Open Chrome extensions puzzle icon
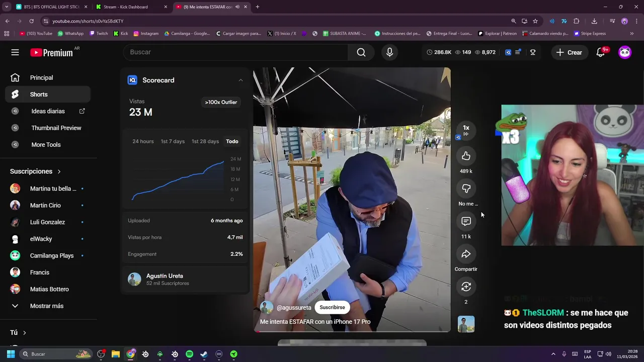 pyautogui.click(x=577, y=21)
